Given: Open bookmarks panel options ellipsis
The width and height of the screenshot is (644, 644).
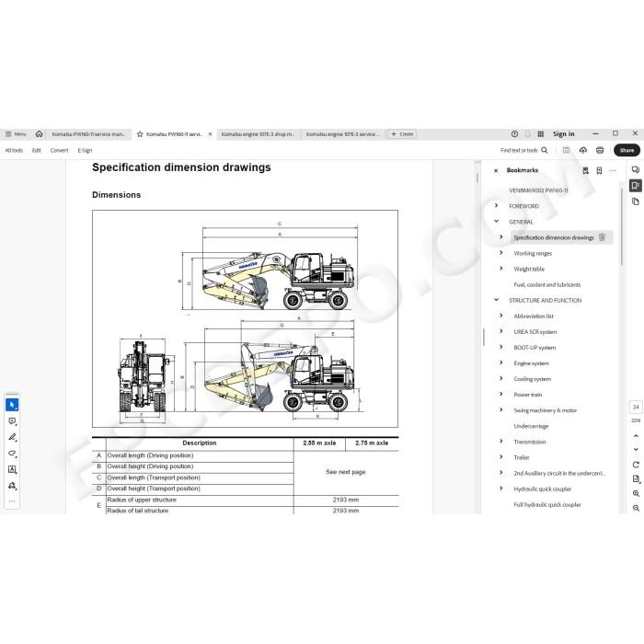Looking at the screenshot, I should (x=613, y=170).
